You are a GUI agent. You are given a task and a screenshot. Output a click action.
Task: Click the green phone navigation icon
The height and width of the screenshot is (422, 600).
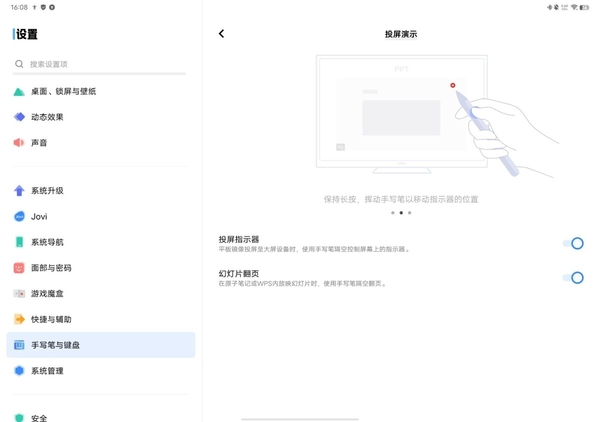point(19,242)
